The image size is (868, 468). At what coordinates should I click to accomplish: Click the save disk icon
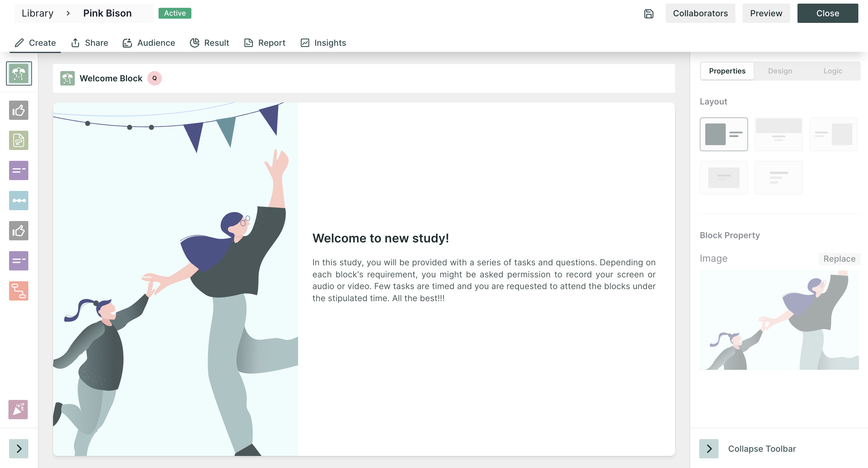pos(649,14)
